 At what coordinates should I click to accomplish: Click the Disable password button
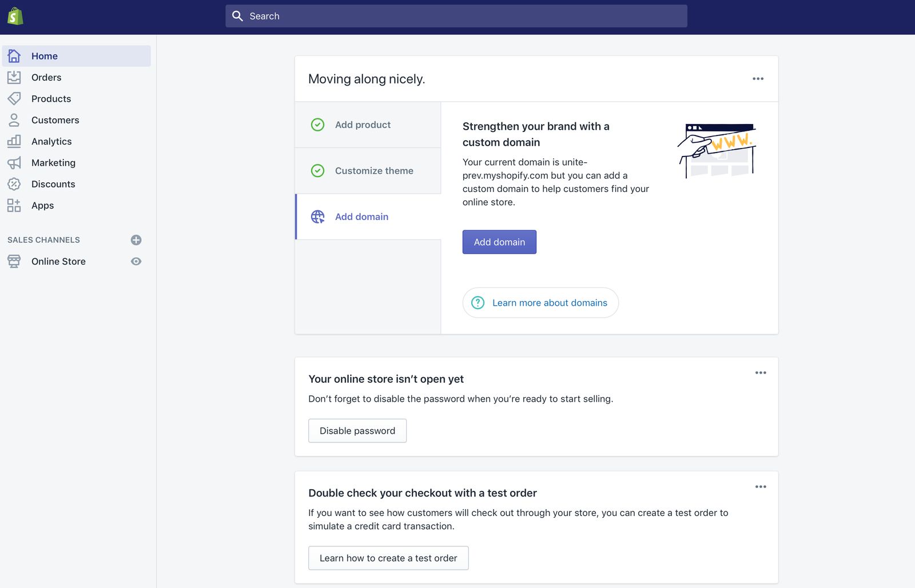tap(357, 431)
